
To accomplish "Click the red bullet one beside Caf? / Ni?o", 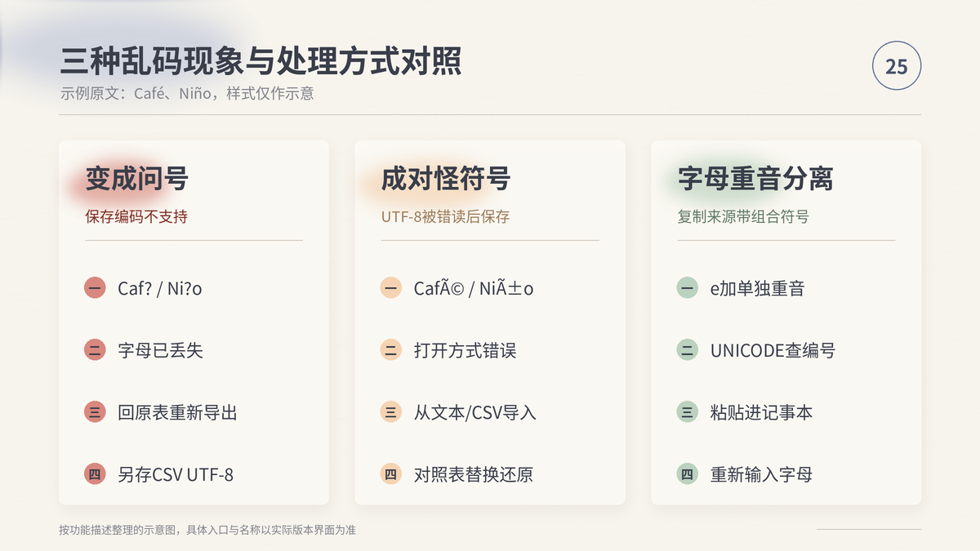I will (95, 288).
